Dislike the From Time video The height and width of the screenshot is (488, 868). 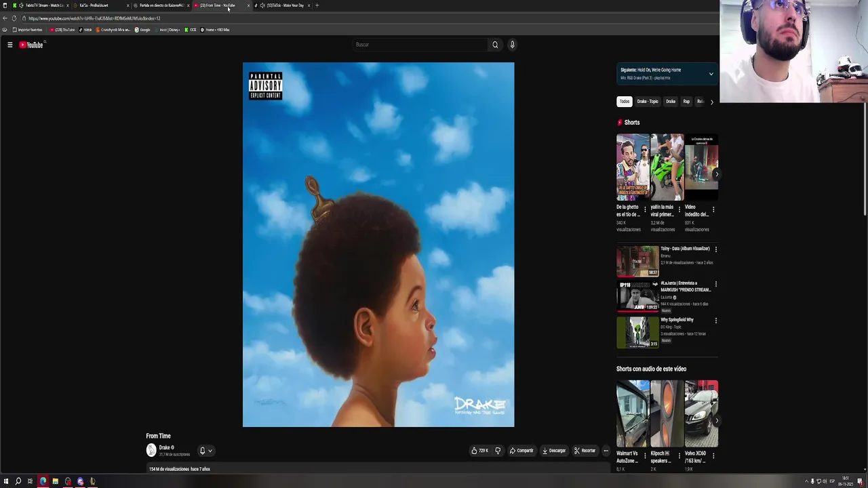(x=498, y=451)
